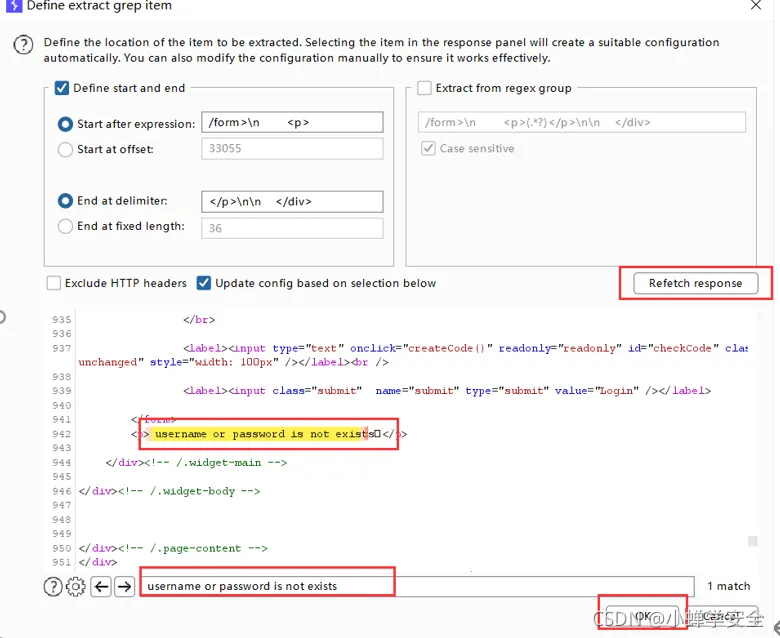Screen dimensions: 780x638
Task: Close the Define extract grep item dialog
Action: pyautogui.click(x=756, y=5)
